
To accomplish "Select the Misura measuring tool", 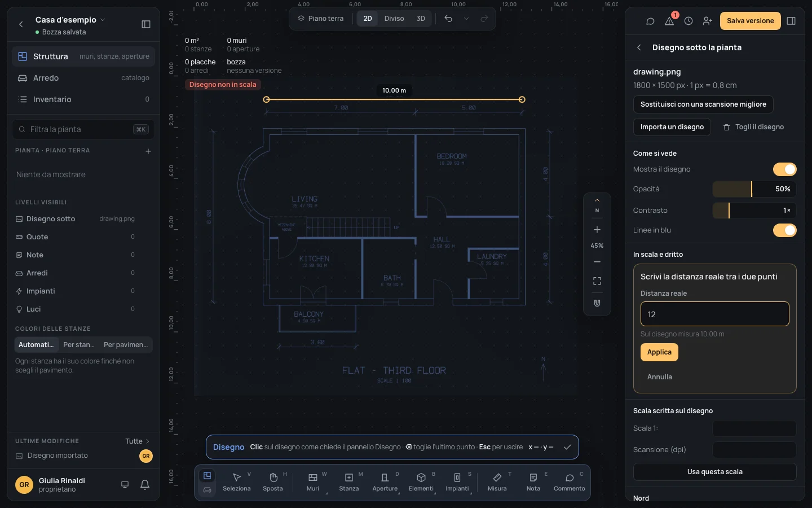I will (x=497, y=482).
